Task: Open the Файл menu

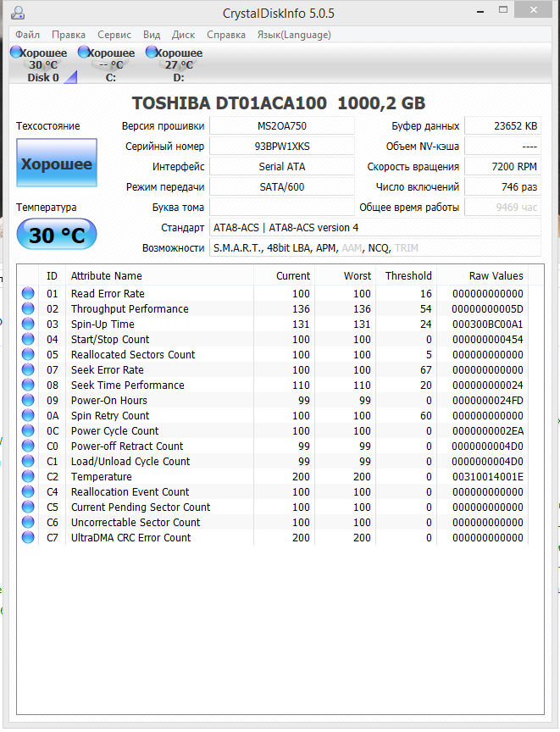Action: (x=27, y=35)
